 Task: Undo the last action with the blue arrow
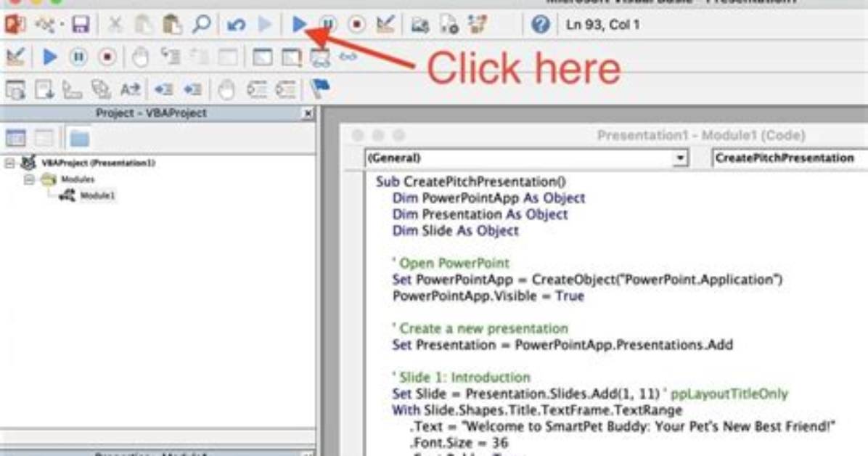pos(237,25)
